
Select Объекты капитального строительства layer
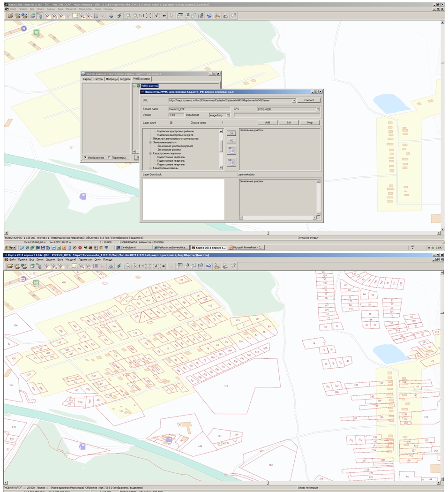point(176,139)
